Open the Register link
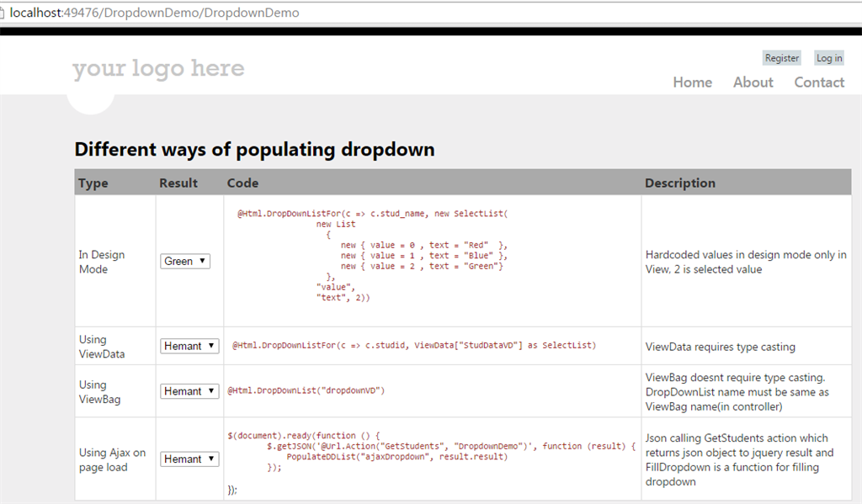Screen dimensions: 862x504 pyautogui.click(x=782, y=58)
